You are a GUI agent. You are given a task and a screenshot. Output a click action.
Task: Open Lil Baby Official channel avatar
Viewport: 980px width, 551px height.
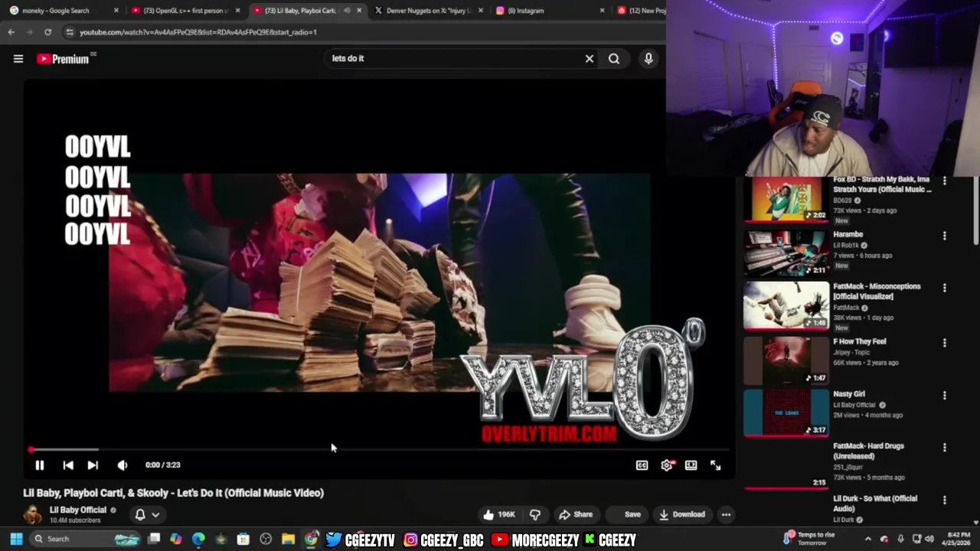click(x=33, y=514)
